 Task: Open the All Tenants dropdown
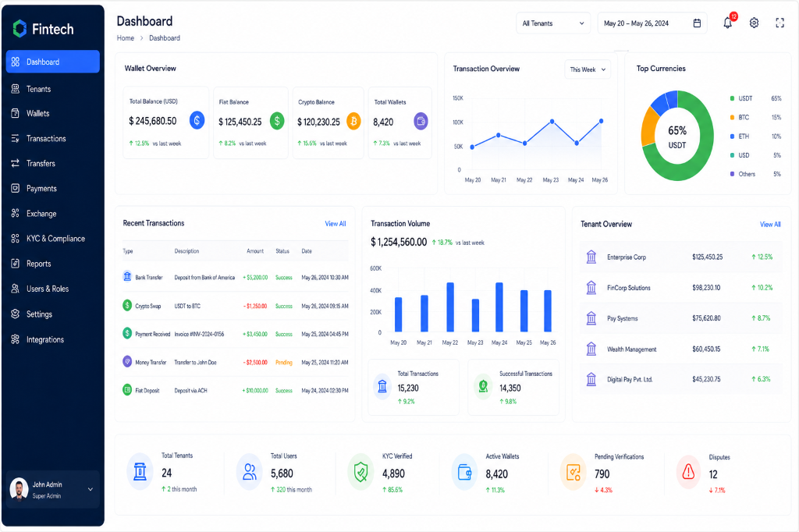point(553,23)
